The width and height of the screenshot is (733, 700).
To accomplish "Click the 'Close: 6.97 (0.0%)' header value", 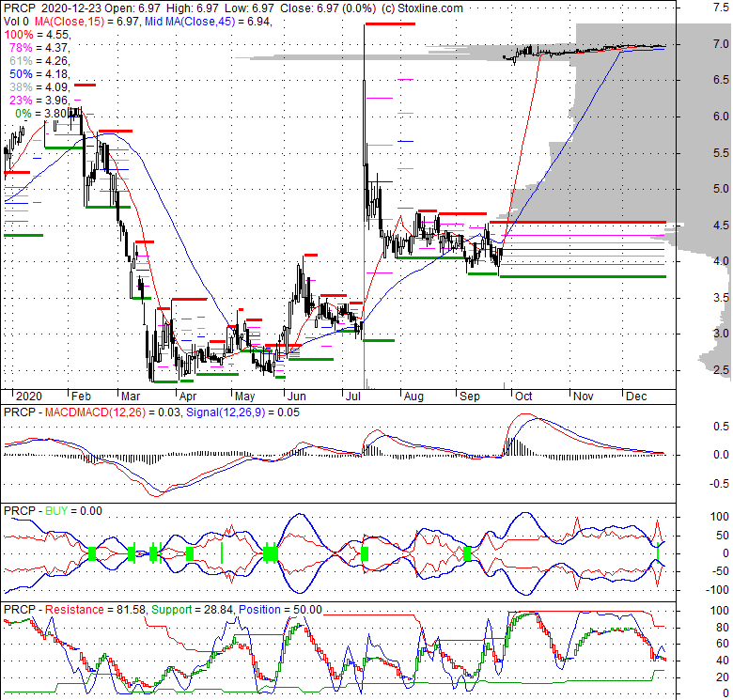I will 328,8.
